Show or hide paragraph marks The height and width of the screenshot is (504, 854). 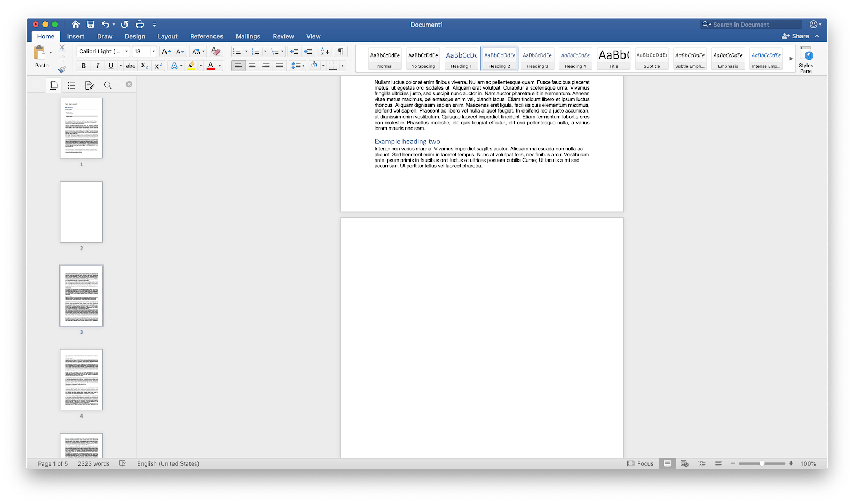[340, 52]
